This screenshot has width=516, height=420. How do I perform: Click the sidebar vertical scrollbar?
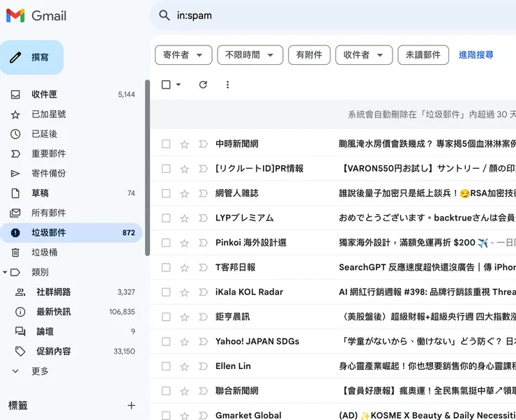click(x=147, y=168)
